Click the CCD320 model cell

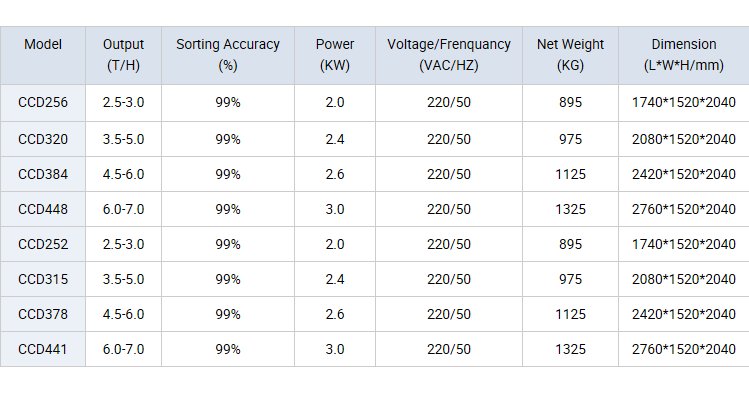(x=43, y=139)
